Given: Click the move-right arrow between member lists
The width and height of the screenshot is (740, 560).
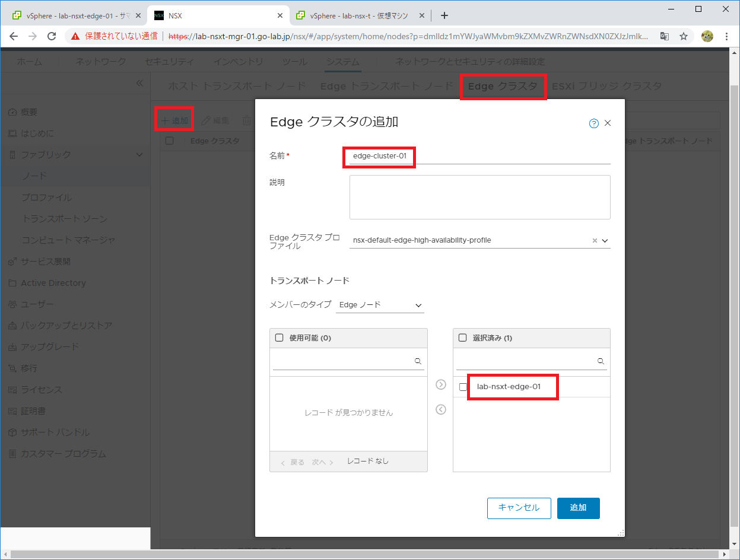Looking at the screenshot, I should click(x=440, y=384).
